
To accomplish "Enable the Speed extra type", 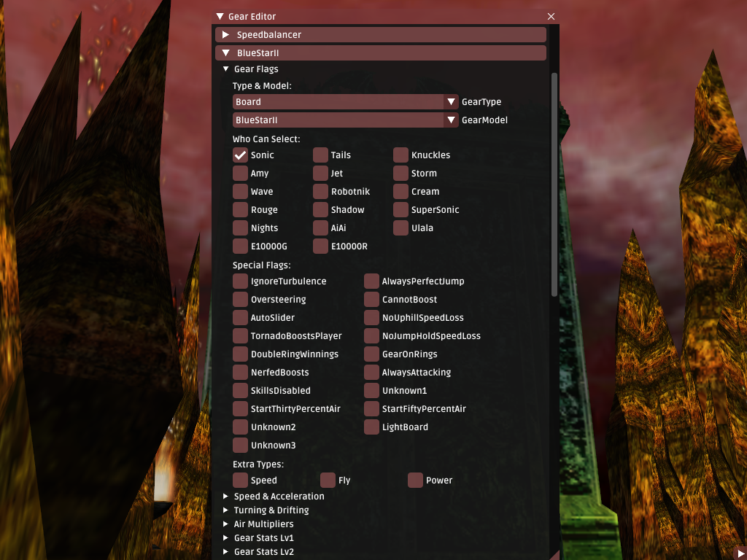I will click(x=240, y=480).
